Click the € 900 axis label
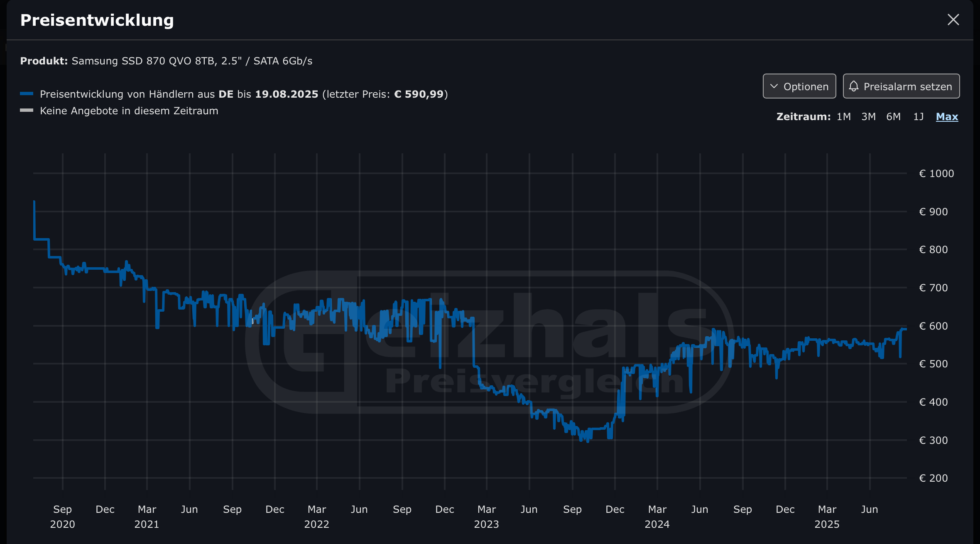Viewport: 980px width, 544px height. (933, 212)
